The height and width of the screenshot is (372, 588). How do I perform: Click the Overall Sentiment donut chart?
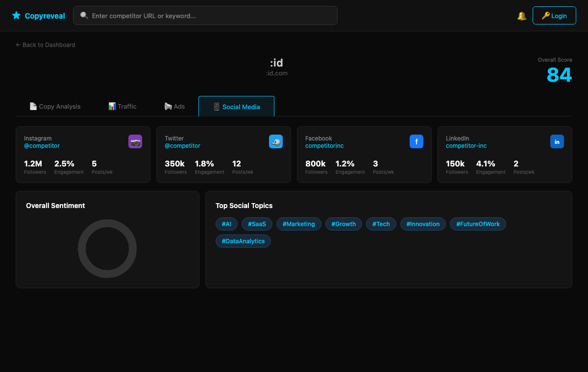coord(107,249)
